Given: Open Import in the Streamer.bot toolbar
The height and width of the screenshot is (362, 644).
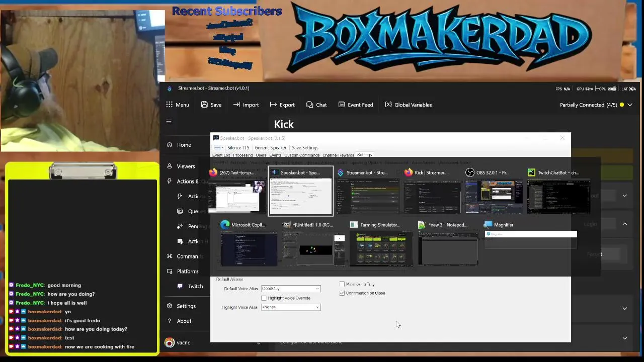Looking at the screenshot, I should click(x=246, y=105).
